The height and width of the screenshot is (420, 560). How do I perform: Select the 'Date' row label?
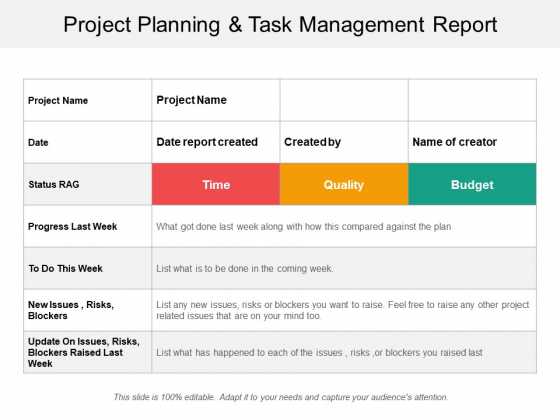[x=38, y=142]
